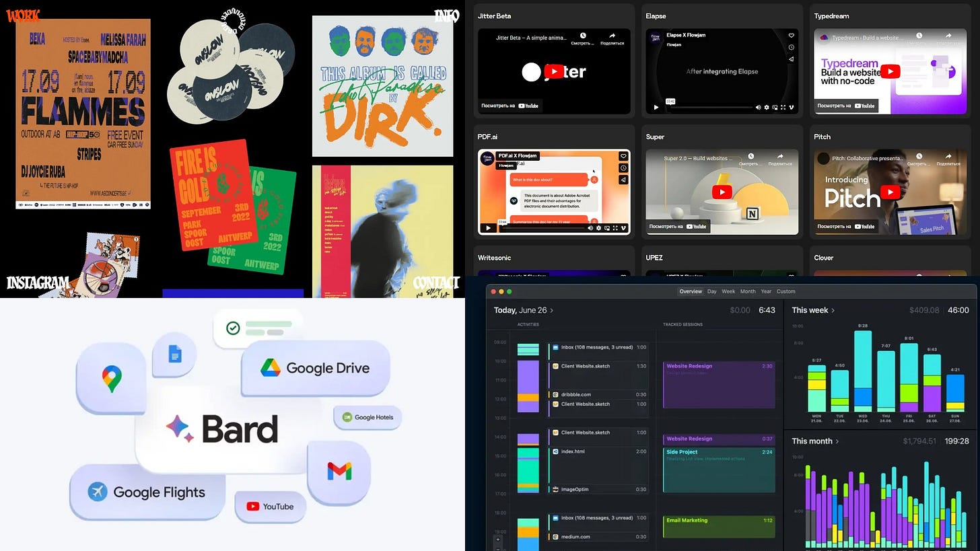Seek the Elapse video progress bar
980x551 pixels.
coord(711,108)
